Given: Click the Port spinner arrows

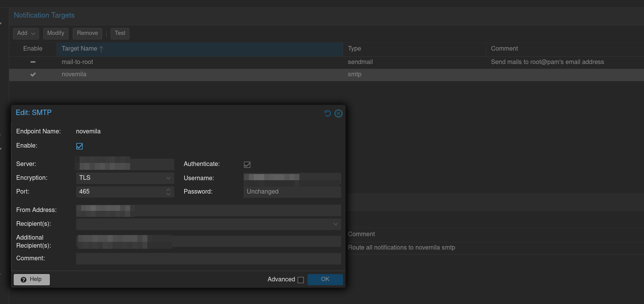Looking at the screenshot, I should tap(168, 192).
